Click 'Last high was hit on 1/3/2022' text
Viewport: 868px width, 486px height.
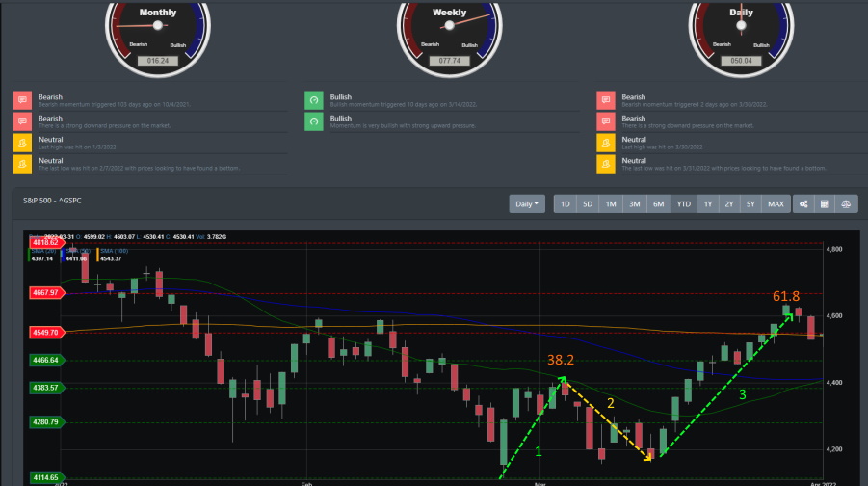(x=77, y=148)
